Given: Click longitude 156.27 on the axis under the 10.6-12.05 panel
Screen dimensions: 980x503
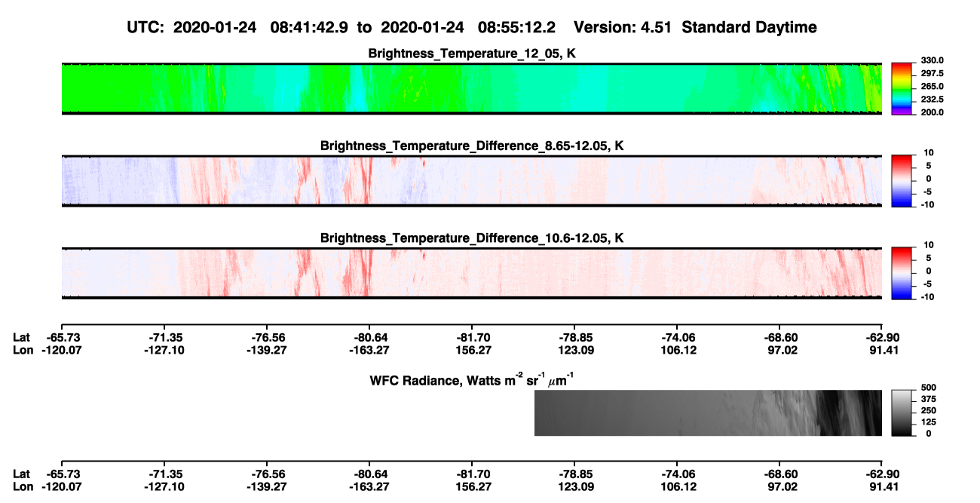Looking at the screenshot, I should click(473, 349).
